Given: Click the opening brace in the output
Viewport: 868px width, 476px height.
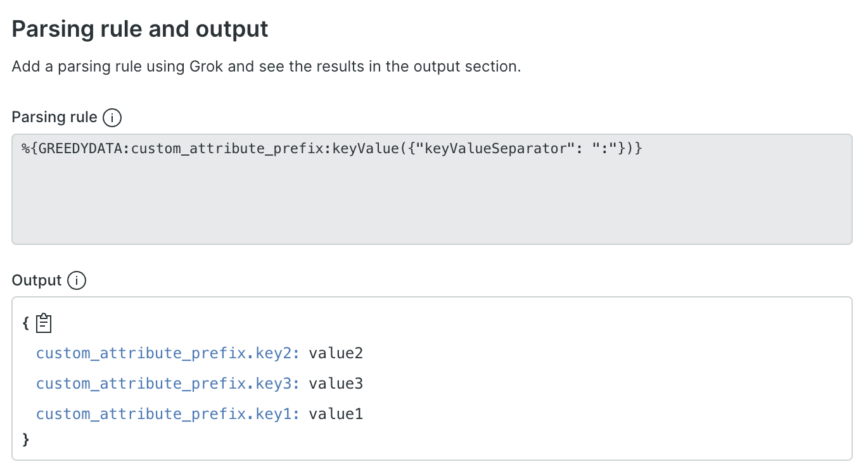Looking at the screenshot, I should point(25,323).
